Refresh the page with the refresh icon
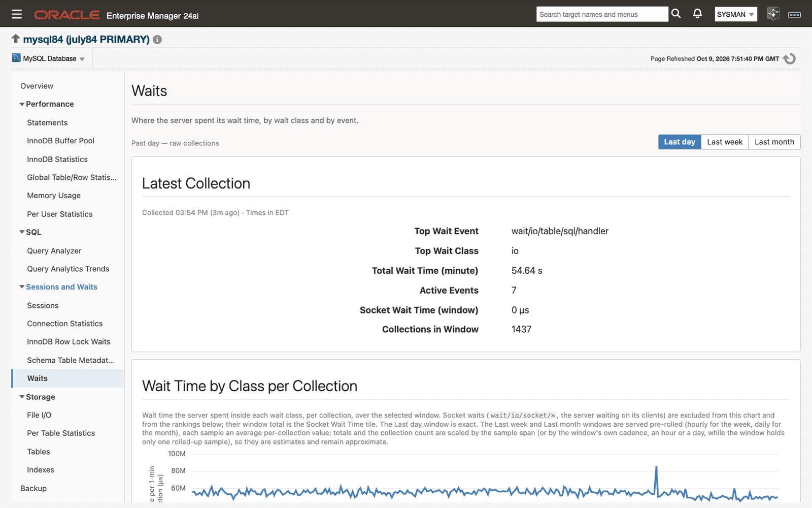The image size is (812, 508). (x=789, y=59)
